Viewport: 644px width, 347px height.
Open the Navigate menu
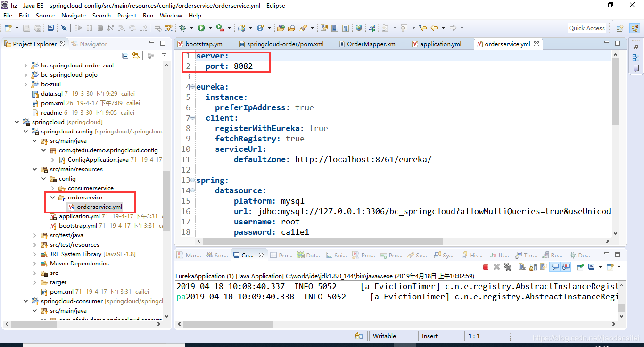[x=74, y=15]
